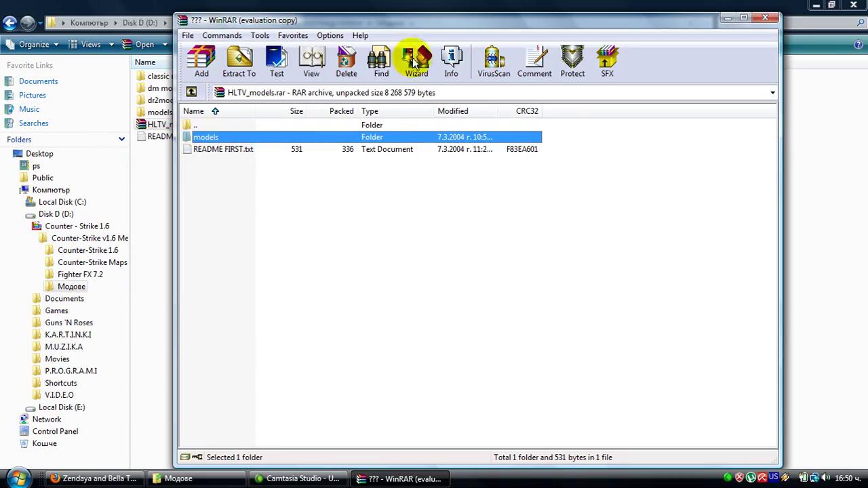Click the Extract To toolbar icon
This screenshot has width=868, height=488.
239,61
